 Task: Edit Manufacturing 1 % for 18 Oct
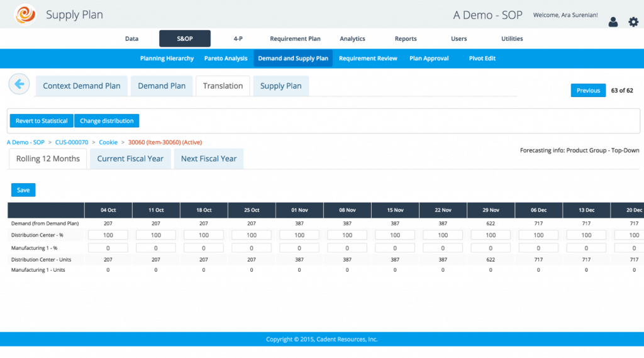204,248
